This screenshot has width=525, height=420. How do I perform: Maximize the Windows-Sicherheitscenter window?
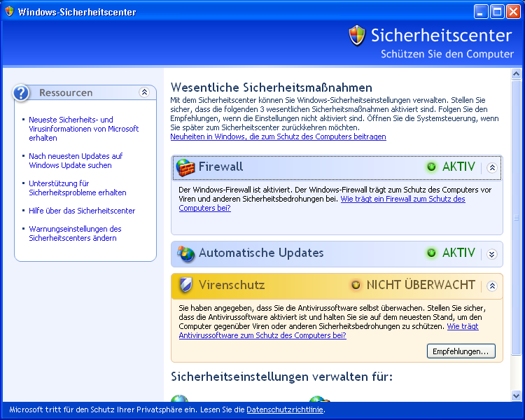497,12
